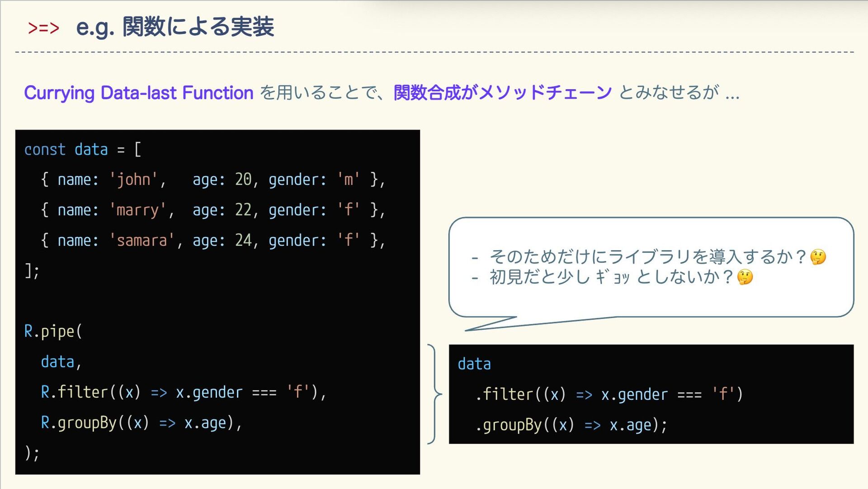Image resolution: width=868 pixels, height=489 pixels.
Task: Click the 'samara' string in the code
Action: click(142, 241)
